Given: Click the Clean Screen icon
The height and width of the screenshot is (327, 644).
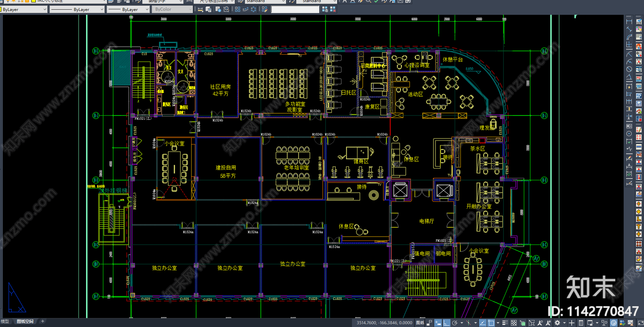Looking at the screenshot, I should click(x=641, y=323).
